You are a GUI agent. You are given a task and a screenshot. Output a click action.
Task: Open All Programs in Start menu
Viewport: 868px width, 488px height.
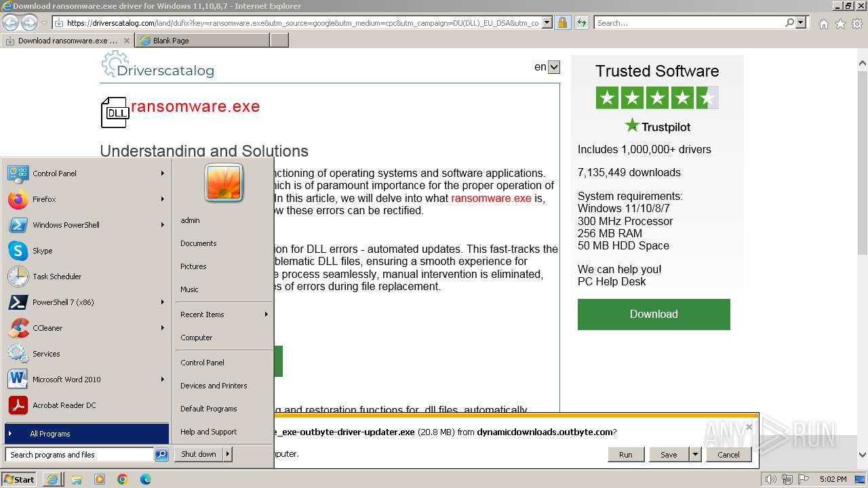pyautogui.click(x=87, y=434)
